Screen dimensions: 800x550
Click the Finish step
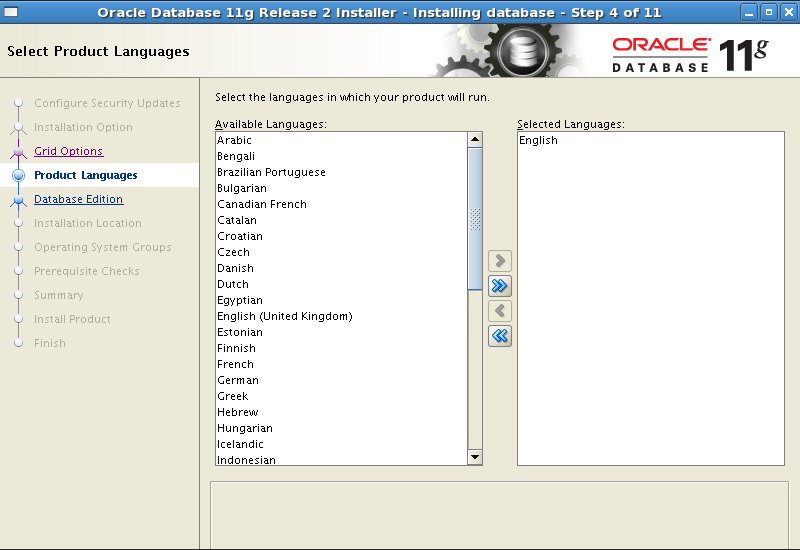tap(50, 343)
